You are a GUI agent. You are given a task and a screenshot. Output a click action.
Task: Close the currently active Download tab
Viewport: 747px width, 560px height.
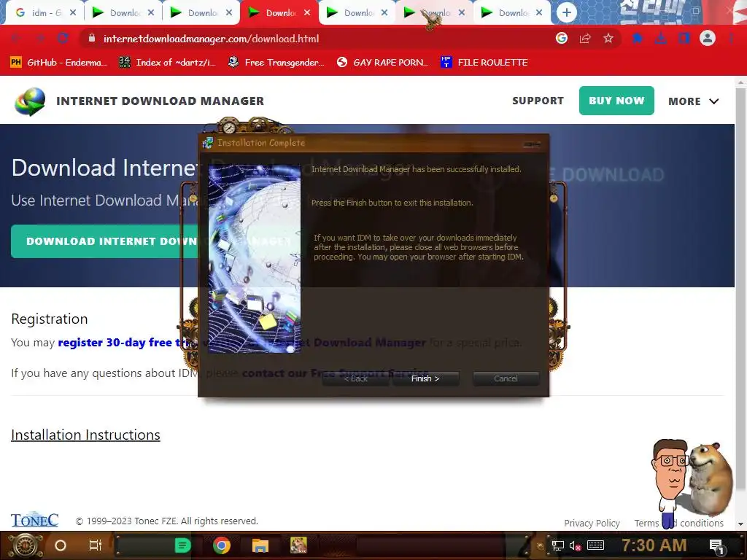307,13
